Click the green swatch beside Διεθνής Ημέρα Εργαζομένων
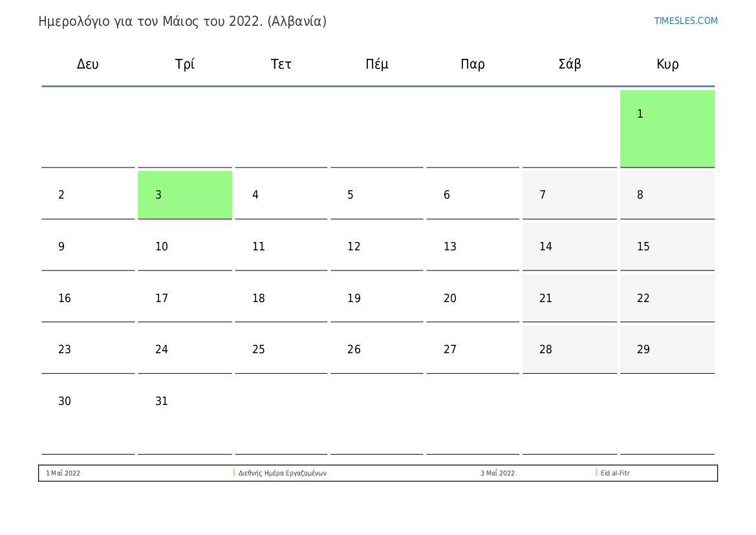 click(234, 473)
